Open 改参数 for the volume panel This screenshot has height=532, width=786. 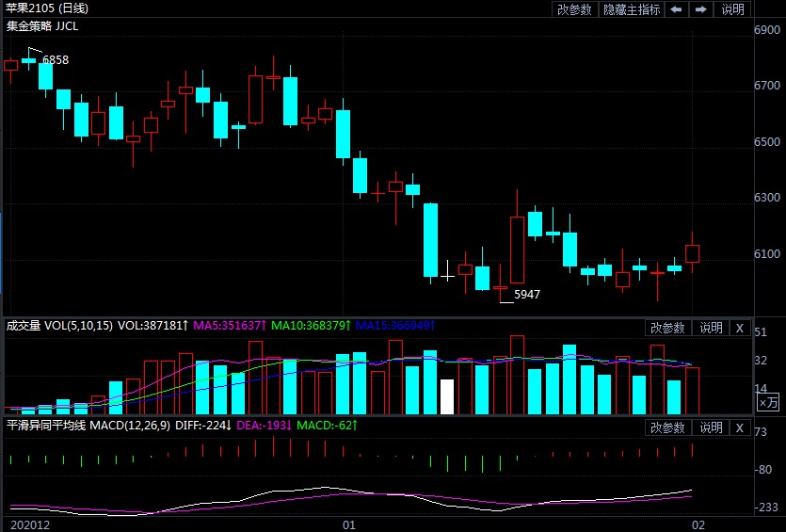coord(667,328)
